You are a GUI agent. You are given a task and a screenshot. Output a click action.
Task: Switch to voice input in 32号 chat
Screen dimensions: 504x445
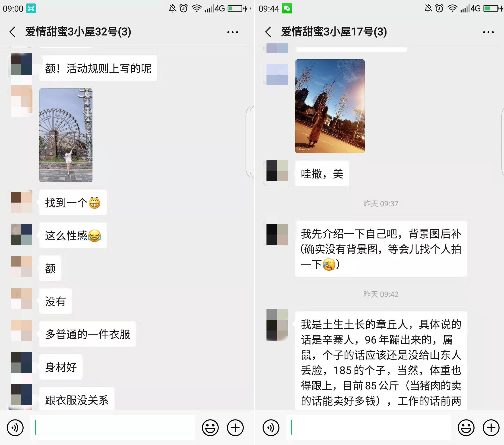coord(15,428)
